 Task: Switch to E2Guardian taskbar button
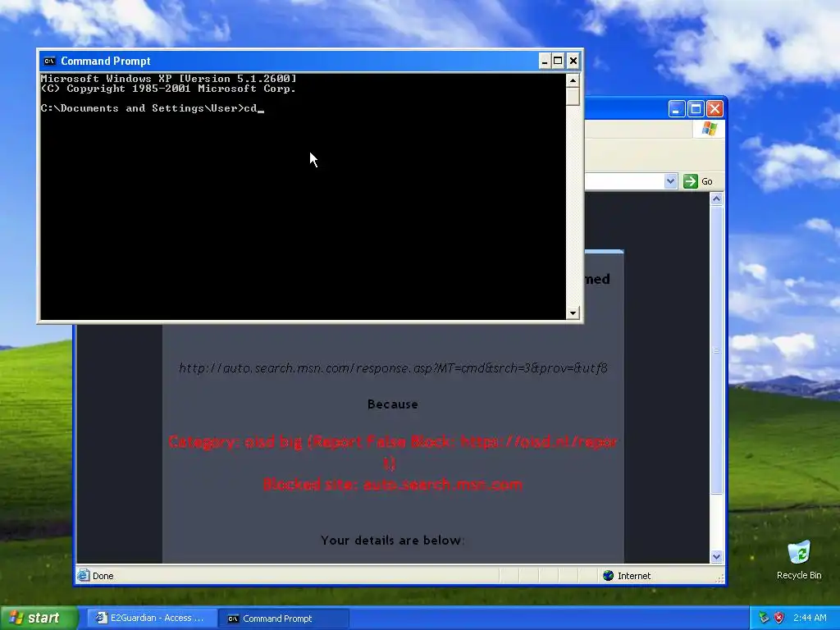[151, 619]
